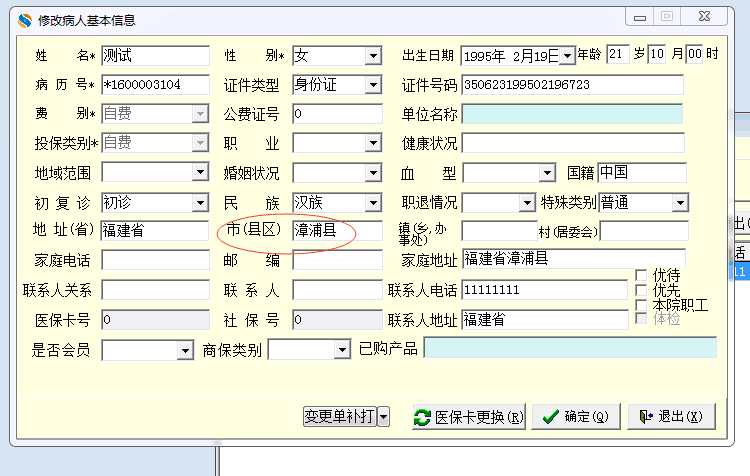Check the 本院职工 checkbox
The width and height of the screenshot is (750, 476).
641,305
